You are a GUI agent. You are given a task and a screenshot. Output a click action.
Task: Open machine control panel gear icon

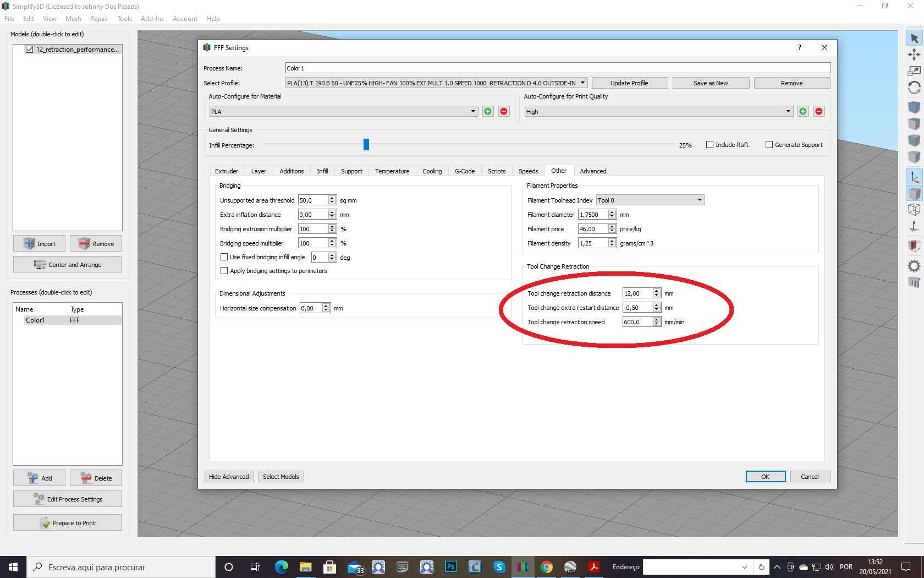(914, 266)
